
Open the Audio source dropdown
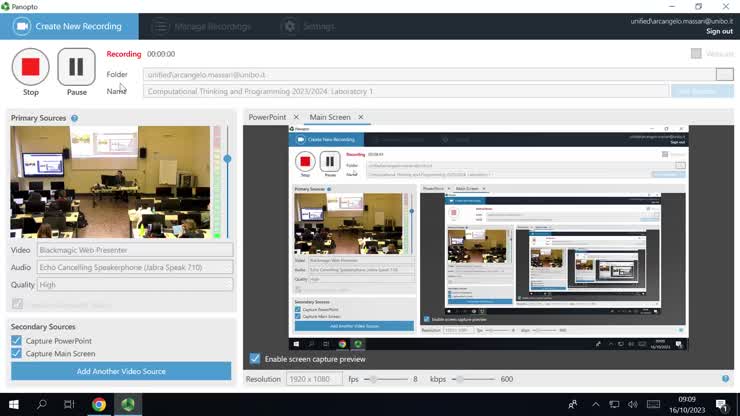click(x=135, y=267)
